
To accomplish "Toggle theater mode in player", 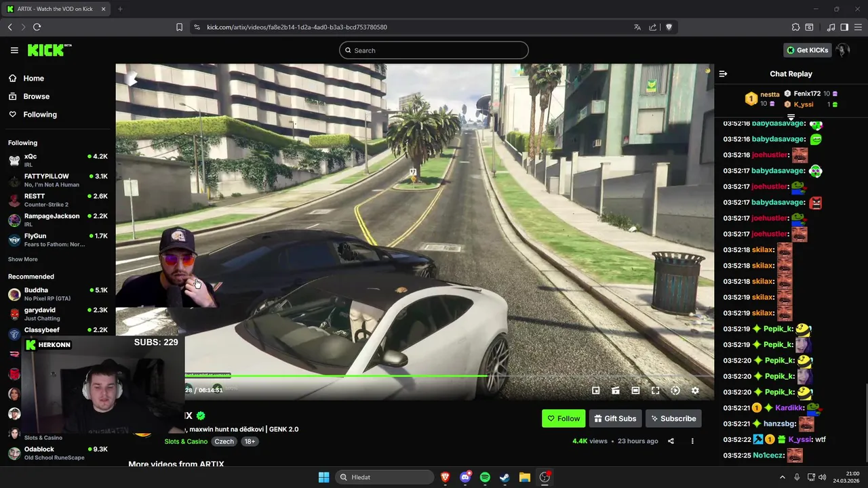I will pos(635,390).
